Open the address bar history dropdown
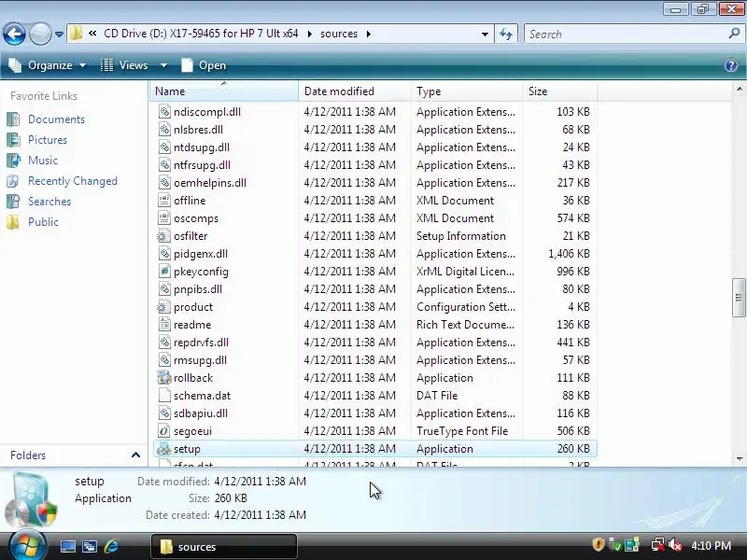The height and width of the screenshot is (560, 747). click(x=485, y=35)
